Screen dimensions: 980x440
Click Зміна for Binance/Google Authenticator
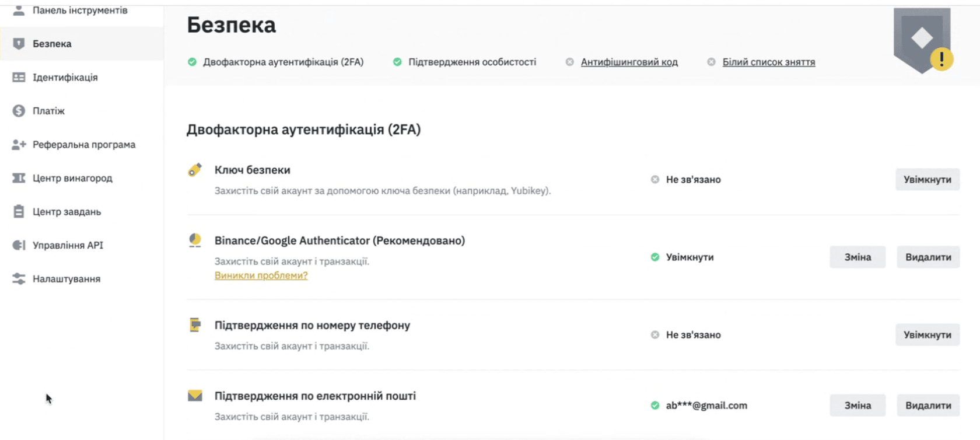click(857, 257)
